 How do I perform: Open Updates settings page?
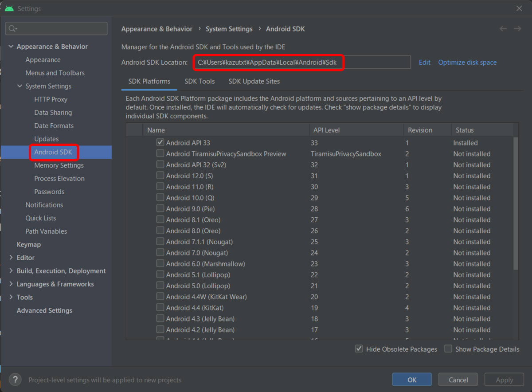coord(47,139)
